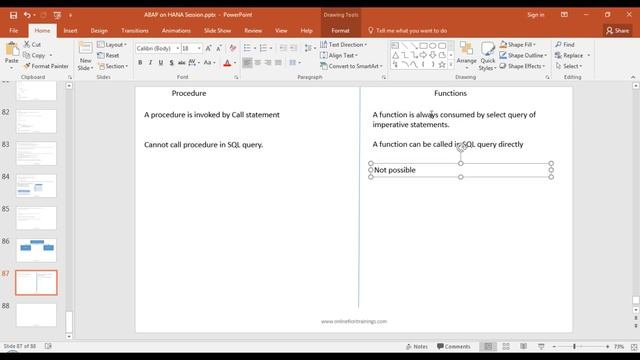Pick font color with the red A swatch
The width and height of the screenshot is (640, 360).
tap(227, 62)
